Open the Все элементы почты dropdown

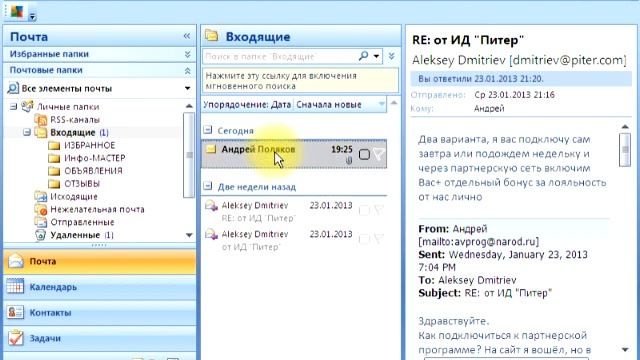(x=187, y=88)
